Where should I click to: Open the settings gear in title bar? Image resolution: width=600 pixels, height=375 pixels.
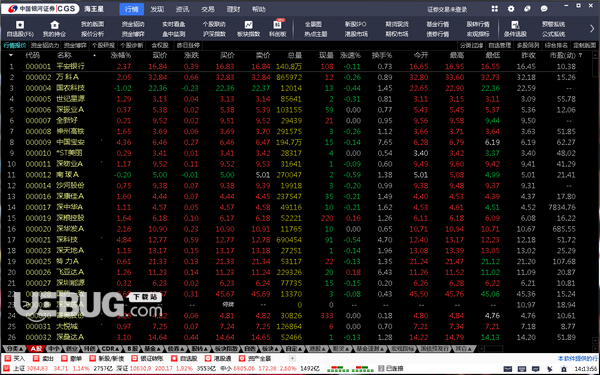[x=511, y=8]
